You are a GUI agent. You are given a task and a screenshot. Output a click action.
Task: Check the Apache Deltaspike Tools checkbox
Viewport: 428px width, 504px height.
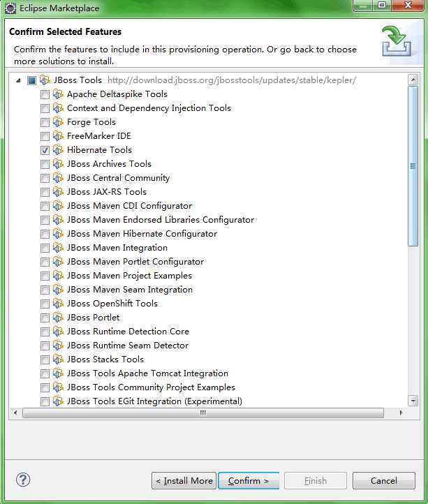coord(45,94)
